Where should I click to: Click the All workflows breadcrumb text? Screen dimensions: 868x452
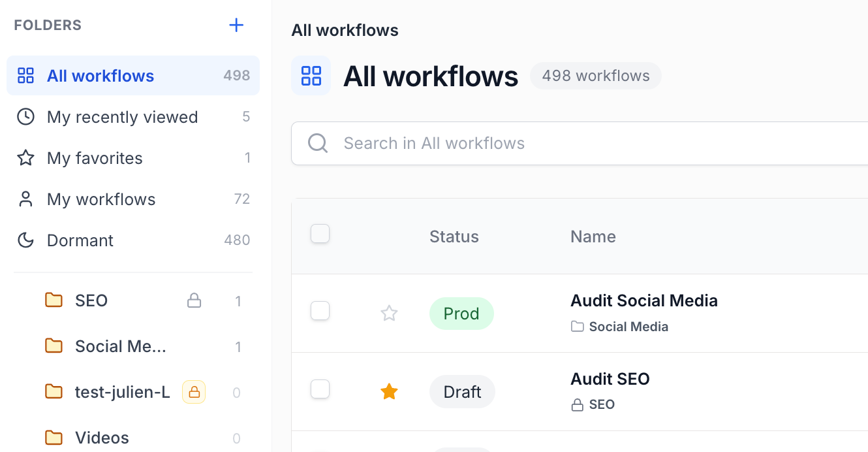point(345,30)
